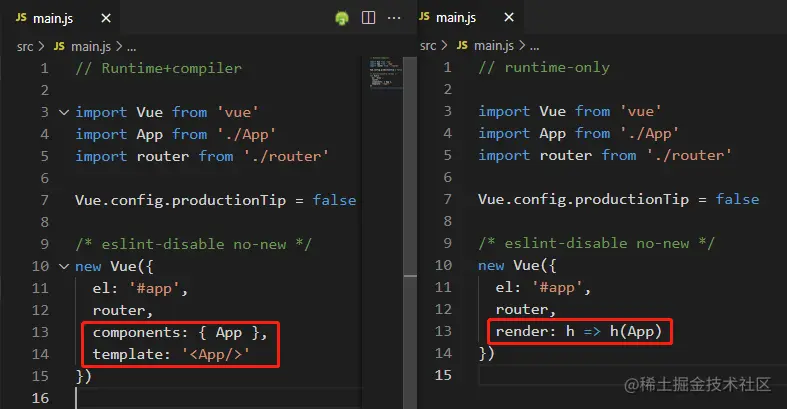Click 'new Vue({' on line 10 in left editor

[x=114, y=266]
